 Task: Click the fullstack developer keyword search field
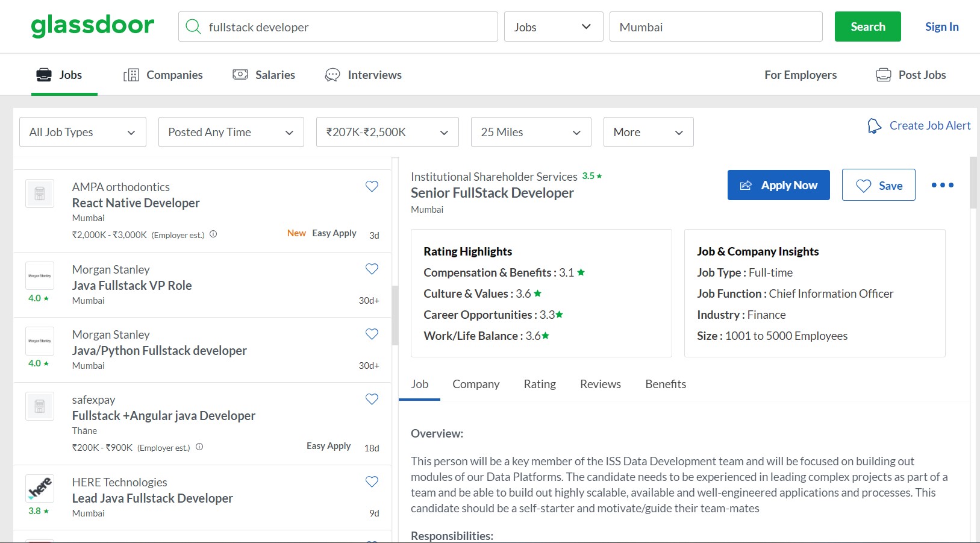click(338, 27)
